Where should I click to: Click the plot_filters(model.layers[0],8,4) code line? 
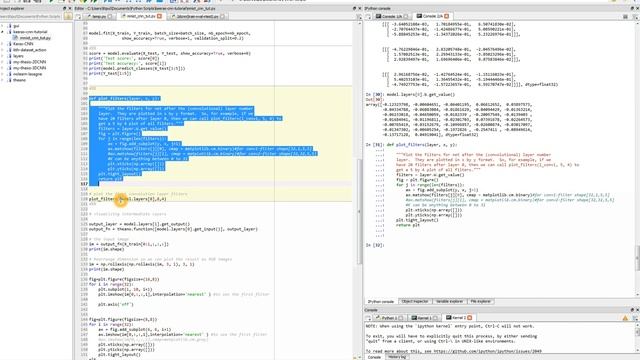point(128,199)
